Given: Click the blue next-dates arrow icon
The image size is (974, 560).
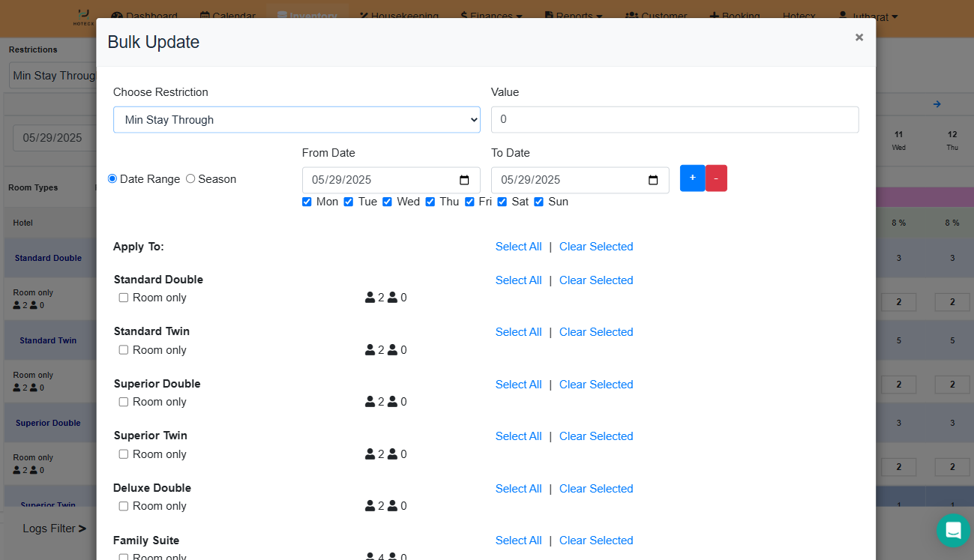Looking at the screenshot, I should 937,104.
